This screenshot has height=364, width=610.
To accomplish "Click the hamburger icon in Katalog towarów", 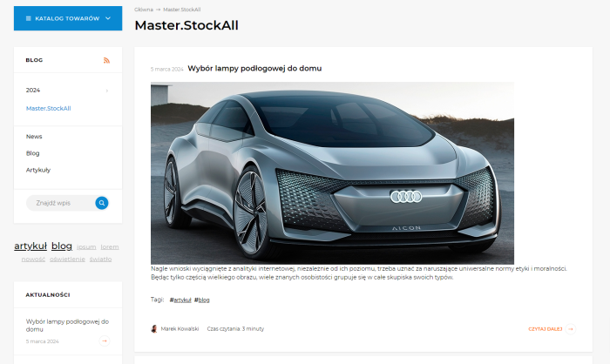I will [29, 18].
